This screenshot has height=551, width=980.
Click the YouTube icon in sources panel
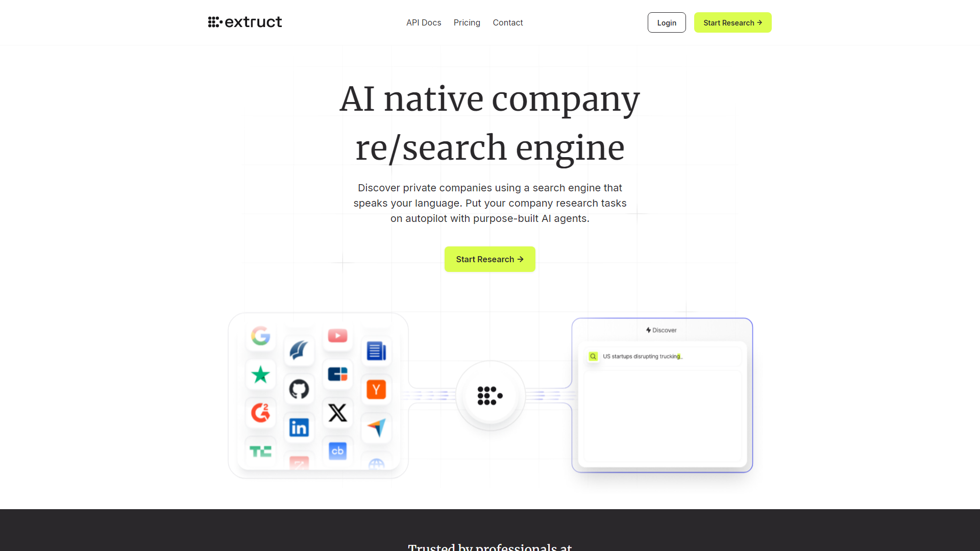[x=337, y=335]
